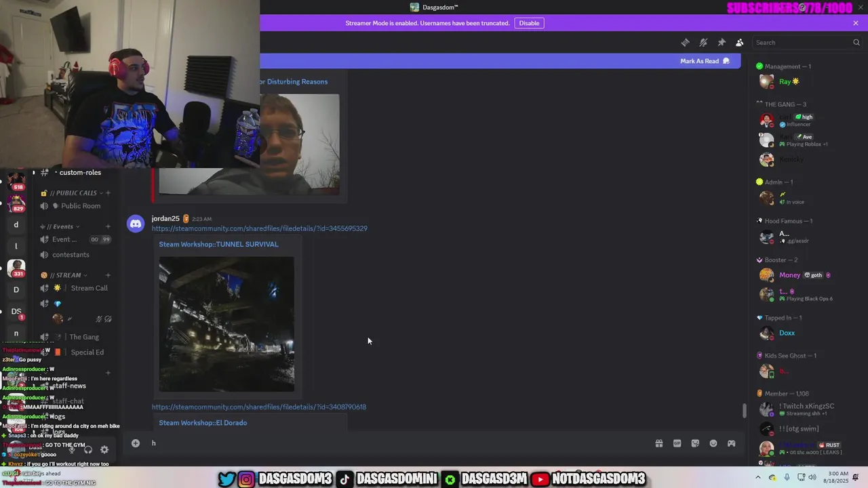The height and width of the screenshot is (488, 868).
Task: Open taskbar microphone indicator
Action: (x=787, y=478)
